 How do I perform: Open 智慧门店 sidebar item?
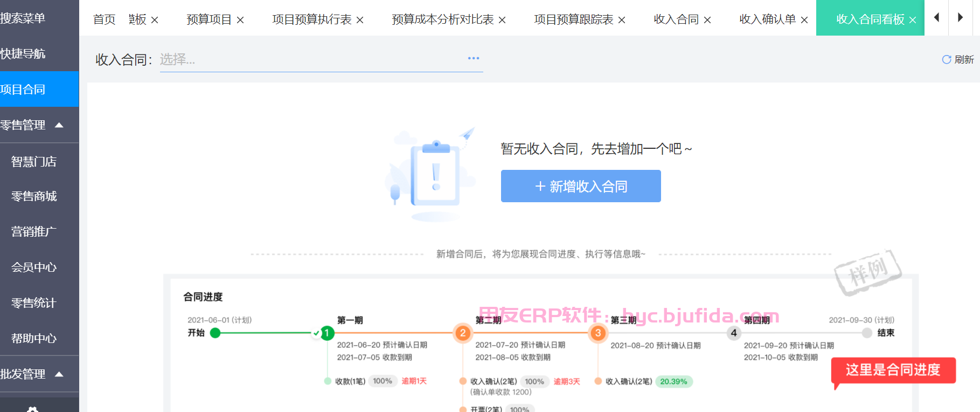tap(34, 162)
